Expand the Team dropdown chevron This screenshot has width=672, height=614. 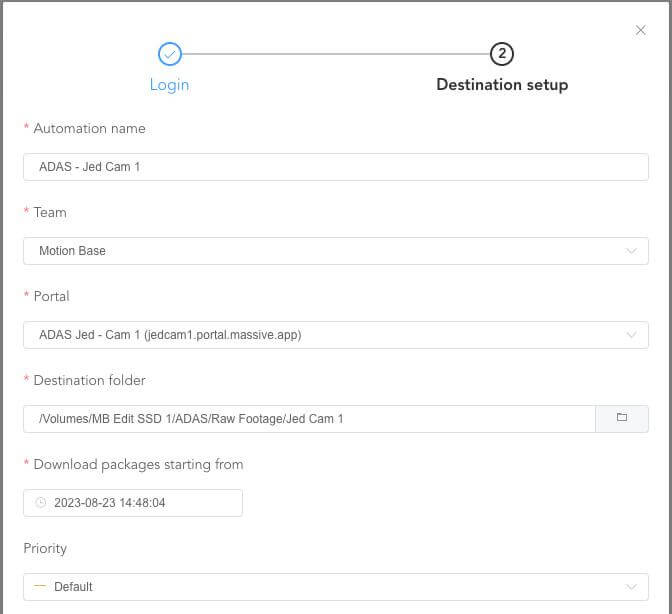point(631,251)
